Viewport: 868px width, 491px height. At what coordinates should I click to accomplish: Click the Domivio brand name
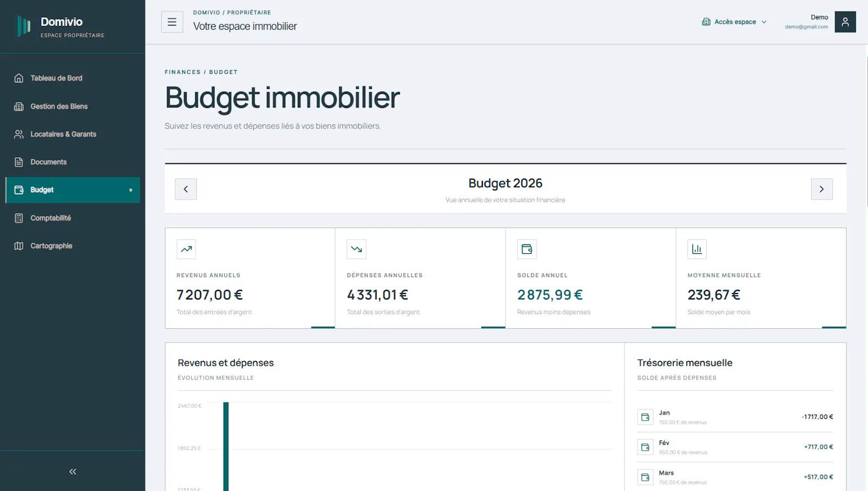61,22
